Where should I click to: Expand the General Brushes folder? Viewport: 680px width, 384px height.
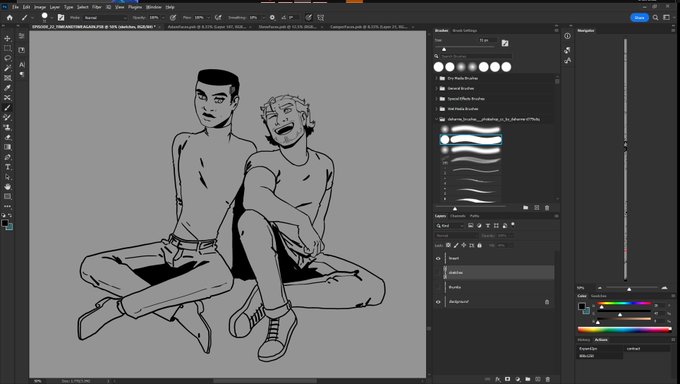(436, 88)
